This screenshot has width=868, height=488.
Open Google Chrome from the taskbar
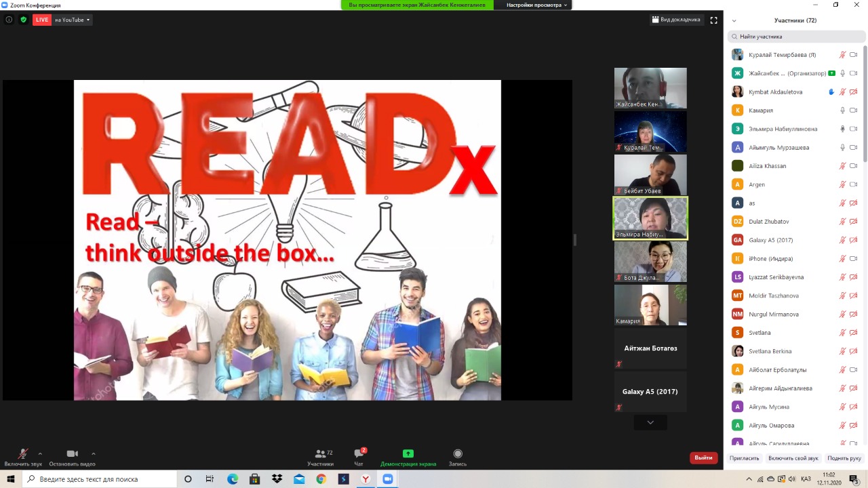pyautogui.click(x=321, y=479)
